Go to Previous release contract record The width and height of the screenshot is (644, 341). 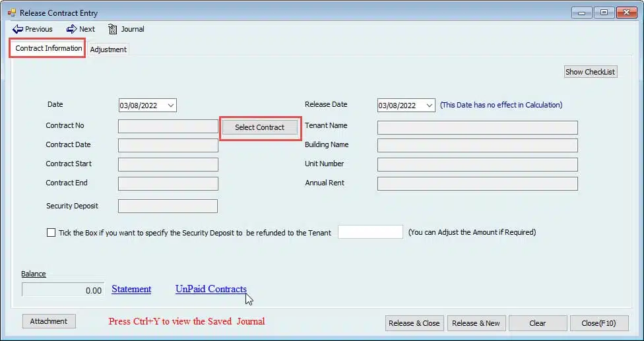click(x=32, y=29)
